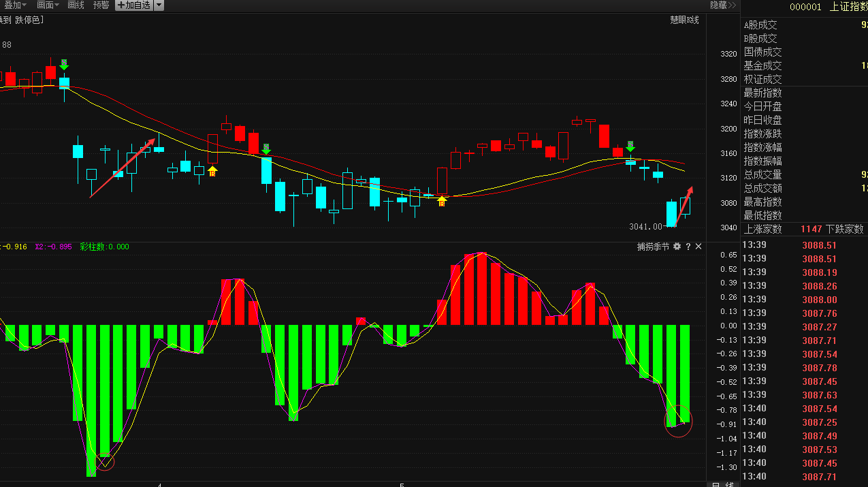868x487 pixels.
Task: Click the 最新指数 label
Action: pyautogui.click(x=762, y=93)
